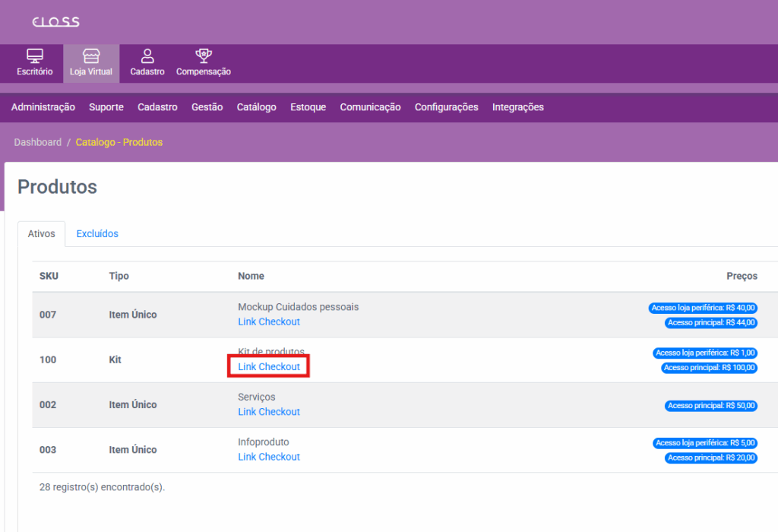
Task: Click badge Acesso principal R$ 20,00
Action: click(x=711, y=458)
